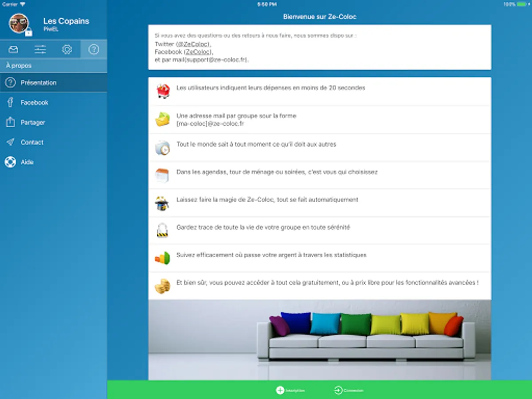532x399 pixels.
Task: Open the gear settings tab icon
Action: tap(67, 49)
